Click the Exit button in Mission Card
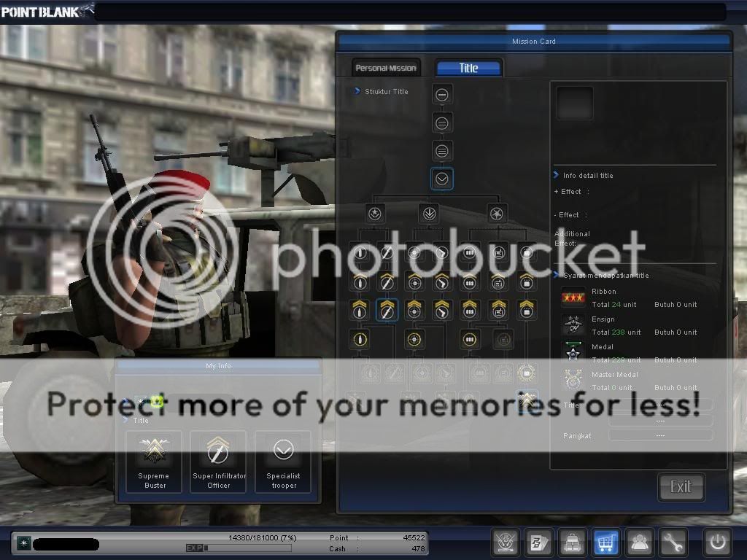 (x=681, y=486)
